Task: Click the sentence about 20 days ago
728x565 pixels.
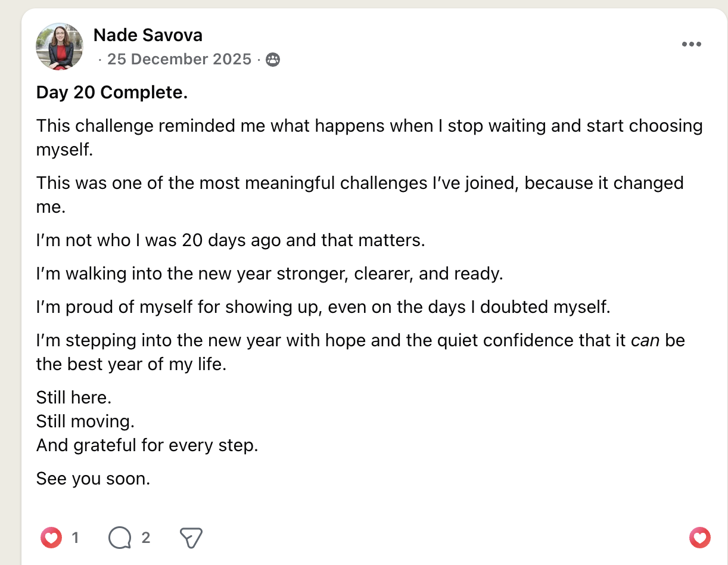Action: tap(231, 240)
